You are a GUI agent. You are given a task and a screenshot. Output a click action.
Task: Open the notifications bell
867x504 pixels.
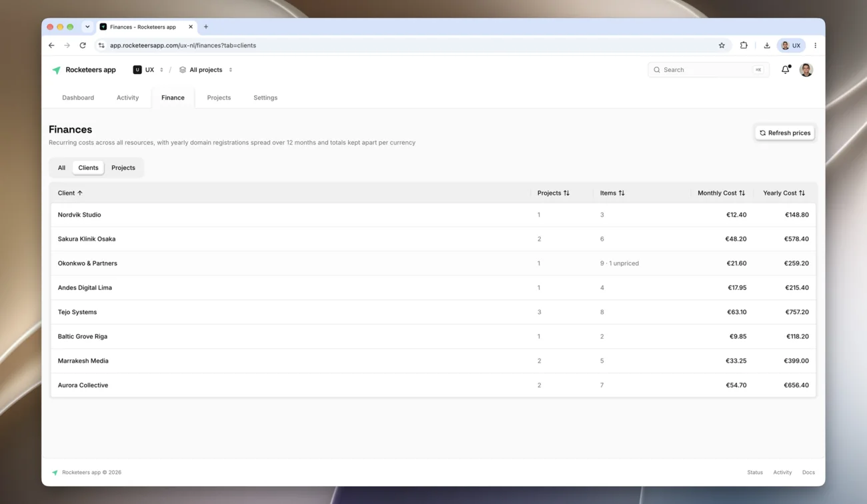tap(786, 69)
